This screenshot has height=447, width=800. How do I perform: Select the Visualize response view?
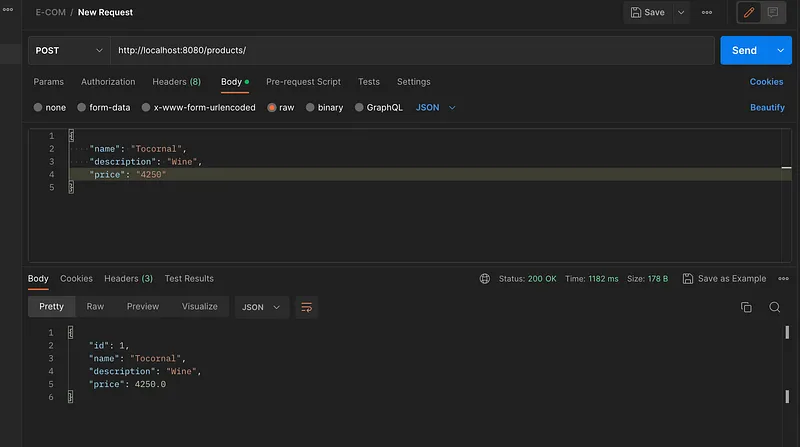(199, 307)
